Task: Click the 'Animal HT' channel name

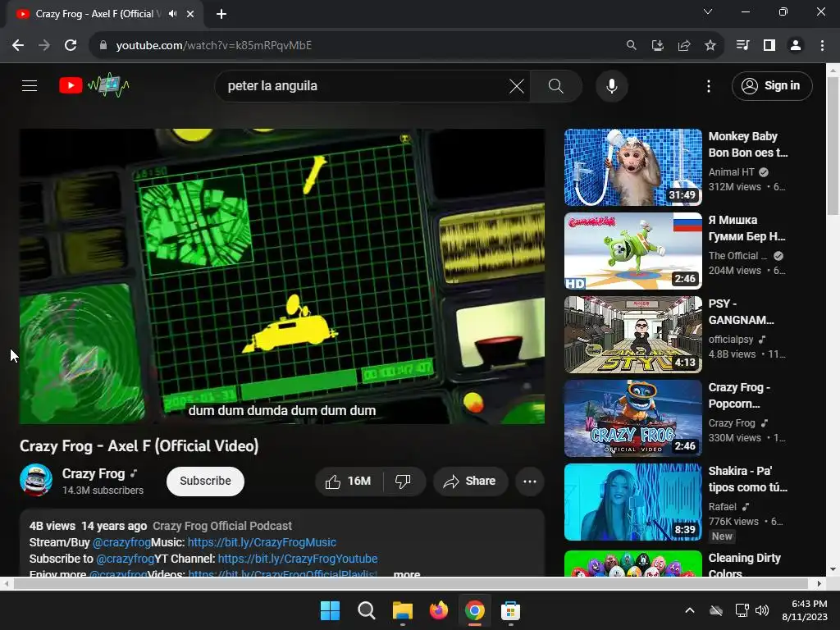Action: point(731,172)
